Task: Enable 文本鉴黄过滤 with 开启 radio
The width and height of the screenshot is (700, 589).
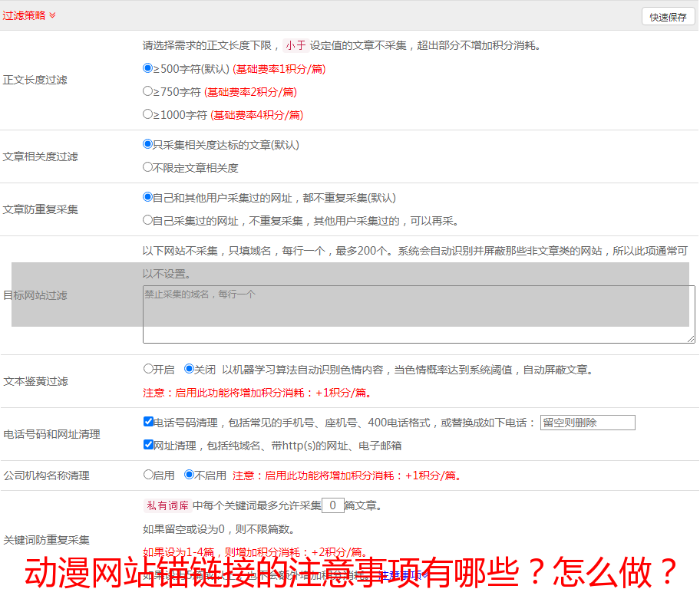Action: (148, 369)
